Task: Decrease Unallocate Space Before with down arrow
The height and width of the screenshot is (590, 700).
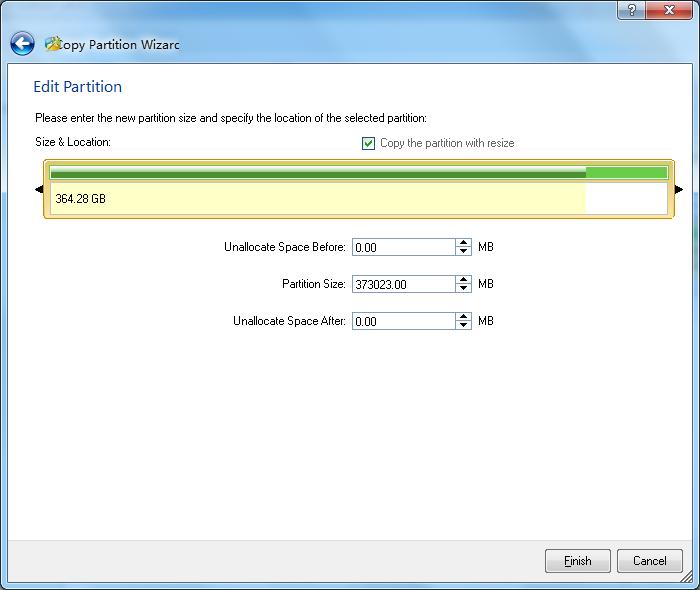Action: [463, 252]
